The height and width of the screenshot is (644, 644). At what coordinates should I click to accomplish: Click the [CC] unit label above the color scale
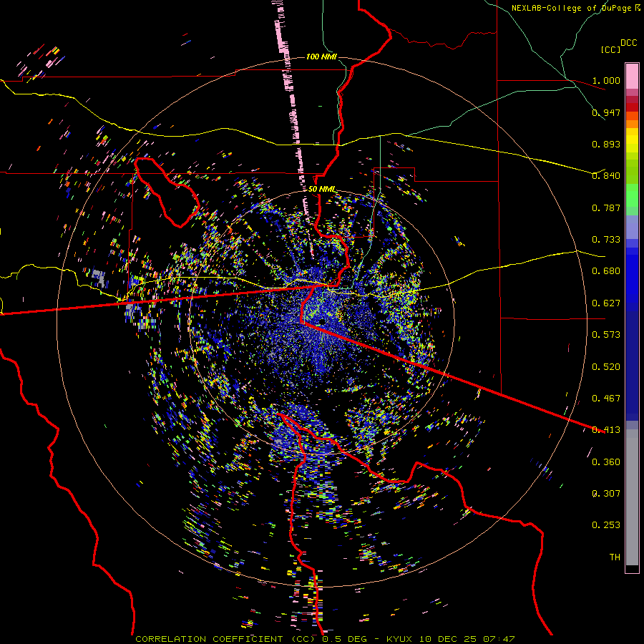[x=610, y=49]
